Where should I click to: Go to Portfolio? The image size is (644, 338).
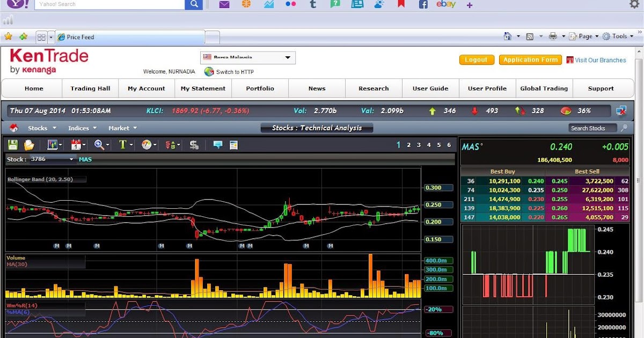pyautogui.click(x=260, y=89)
